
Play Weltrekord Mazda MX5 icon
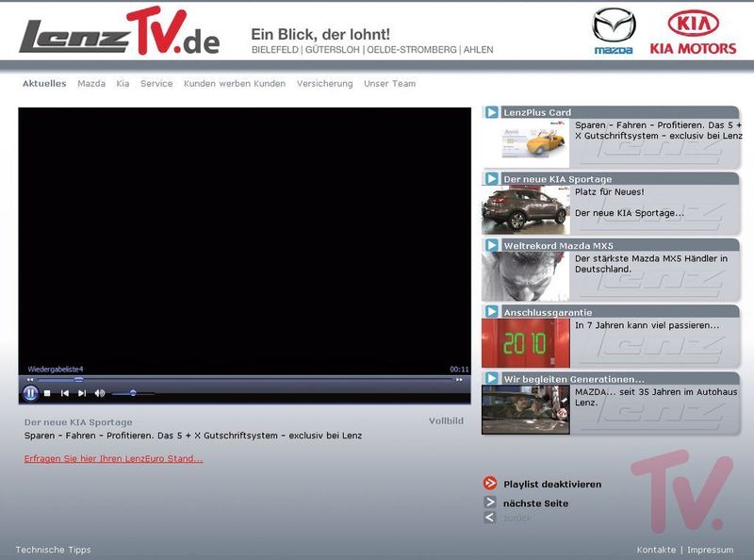pos(491,245)
